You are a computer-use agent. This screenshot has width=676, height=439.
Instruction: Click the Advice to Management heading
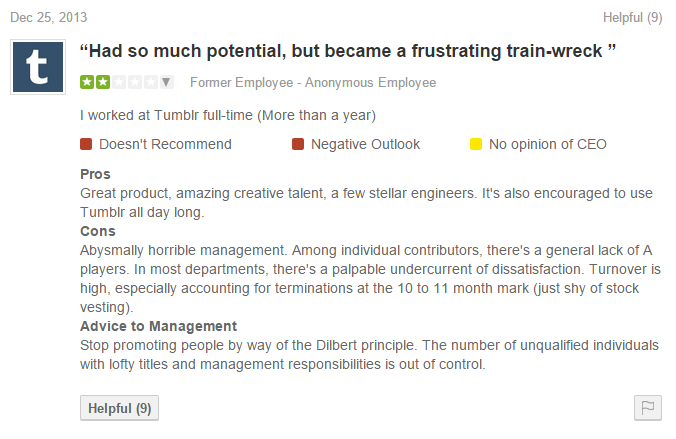(x=158, y=326)
